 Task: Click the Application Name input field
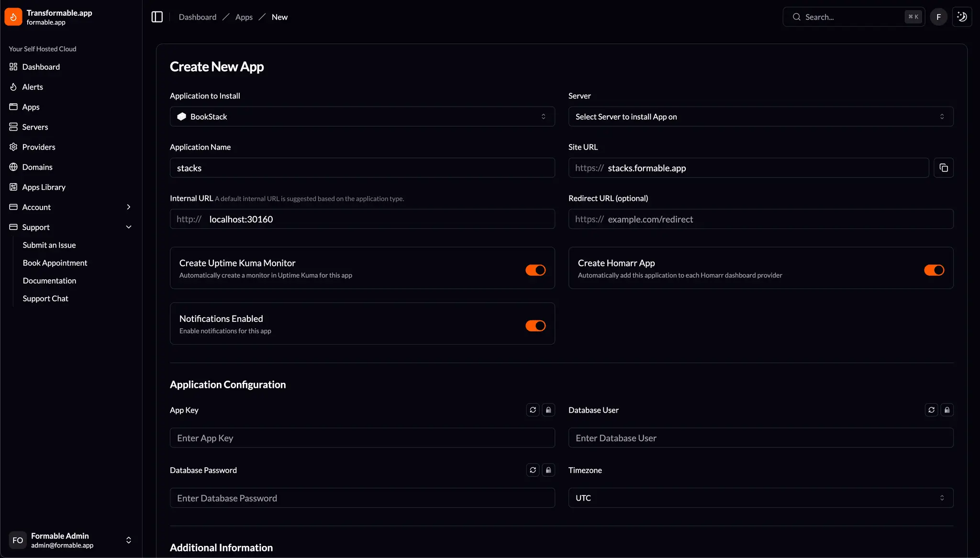tap(362, 168)
